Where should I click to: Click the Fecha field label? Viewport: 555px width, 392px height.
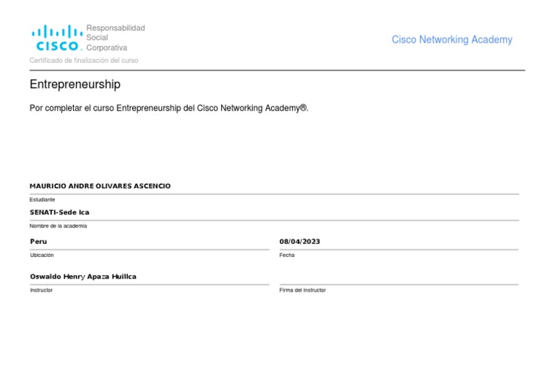tap(287, 255)
